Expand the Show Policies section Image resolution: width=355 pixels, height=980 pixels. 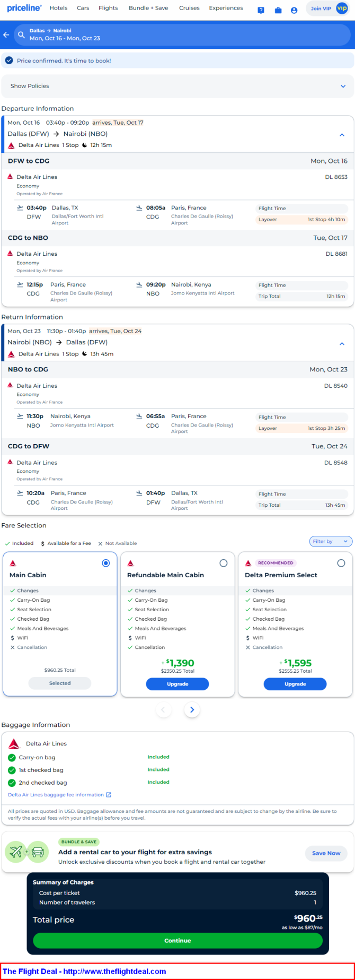(x=177, y=86)
